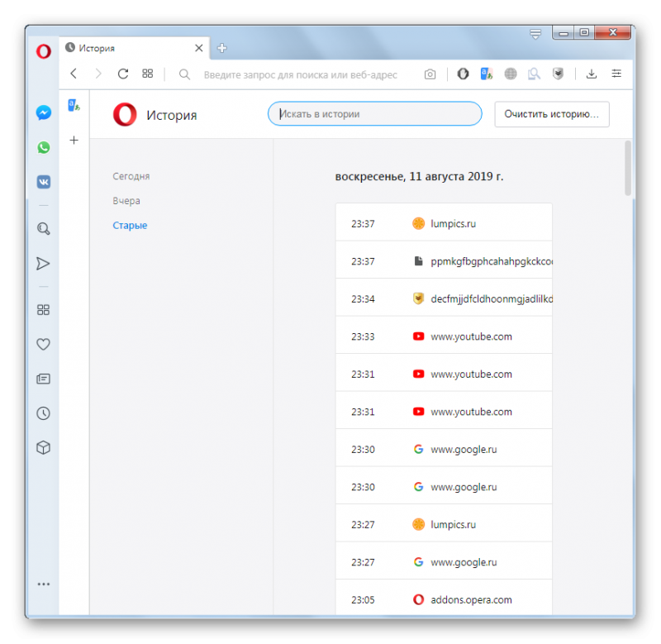Viewport: 661px width, 644px height.
Task: Click the shield extension icon in toolbar
Action: (x=559, y=74)
